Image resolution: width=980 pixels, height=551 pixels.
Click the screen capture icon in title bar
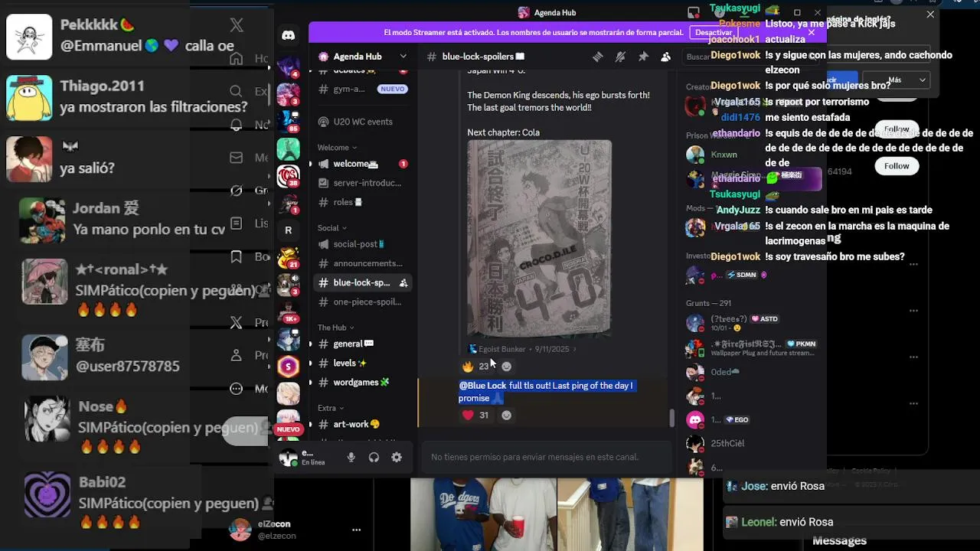[x=694, y=12]
